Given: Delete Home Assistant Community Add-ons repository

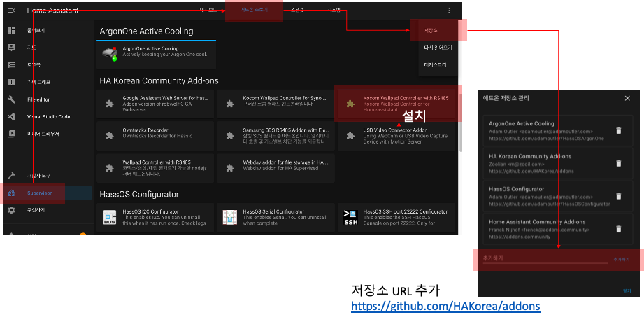Looking at the screenshot, I should click(619, 229).
